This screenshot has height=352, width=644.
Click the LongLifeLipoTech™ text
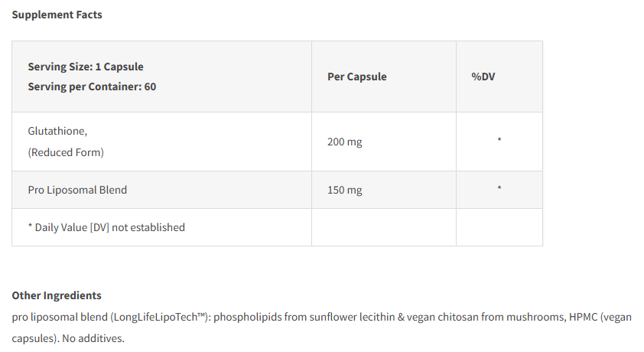point(161,316)
